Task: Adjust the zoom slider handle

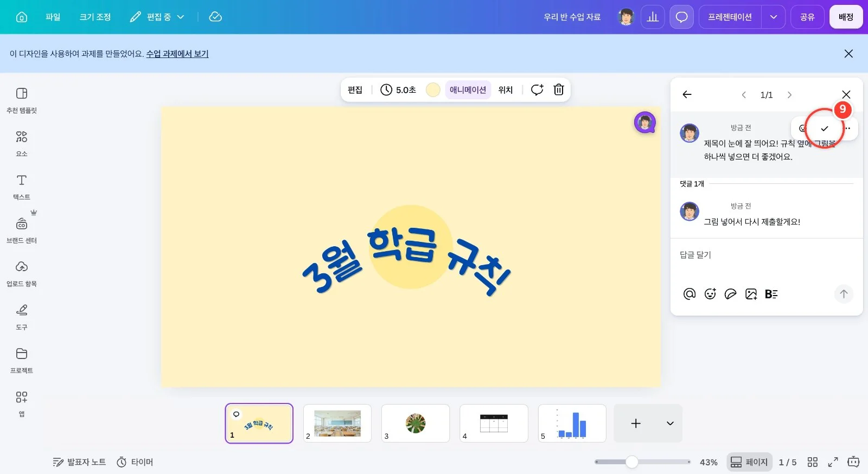Action: tap(631, 462)
